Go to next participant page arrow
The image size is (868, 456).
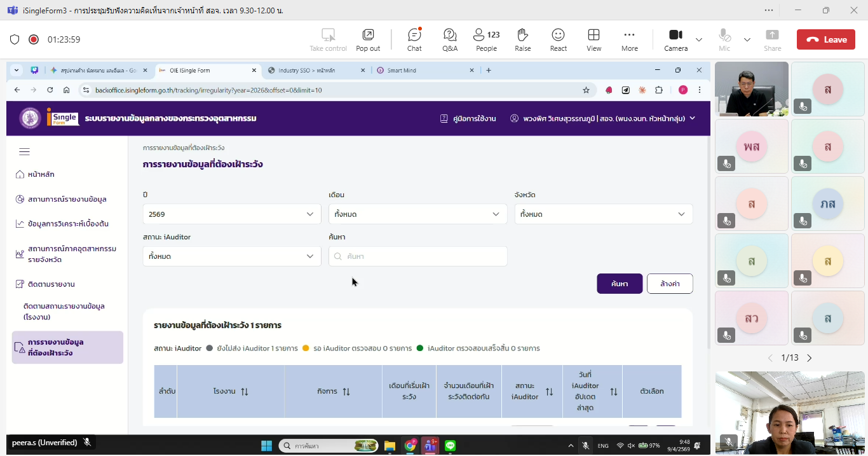(x=809, y=358)
